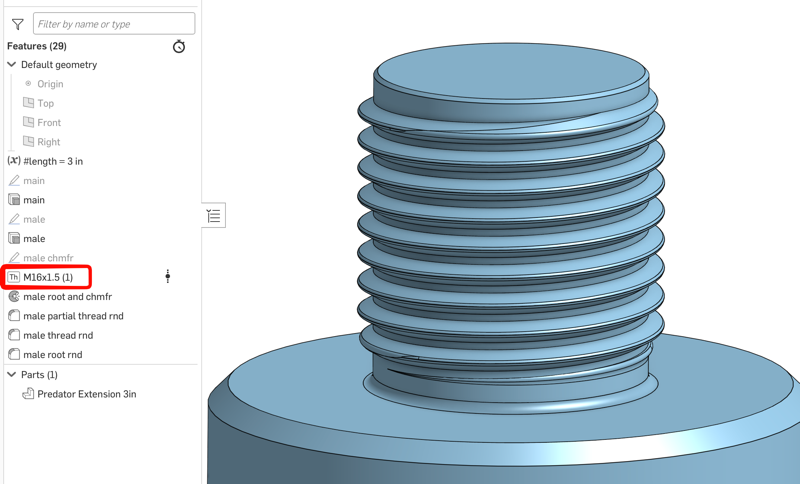Click the main extrude feature icon
Viewport: 800px width, 484px height.
pos(14,200)
